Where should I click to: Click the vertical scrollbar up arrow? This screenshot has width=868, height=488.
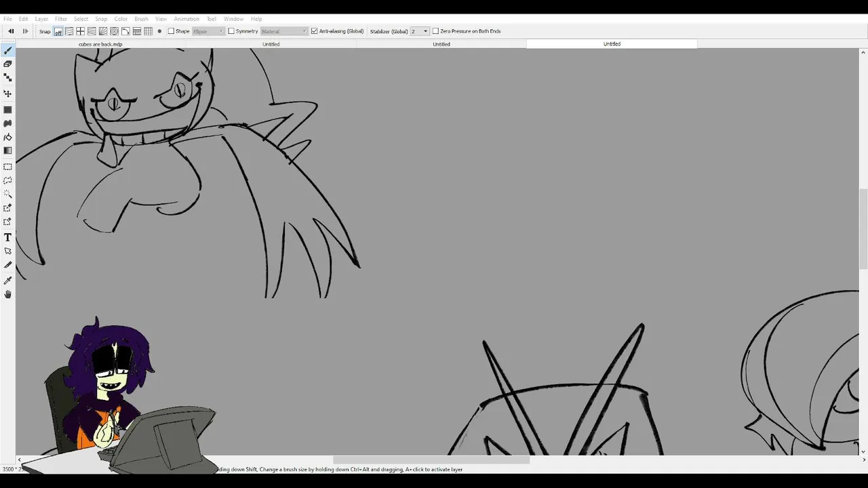click(x=863, y=52)
